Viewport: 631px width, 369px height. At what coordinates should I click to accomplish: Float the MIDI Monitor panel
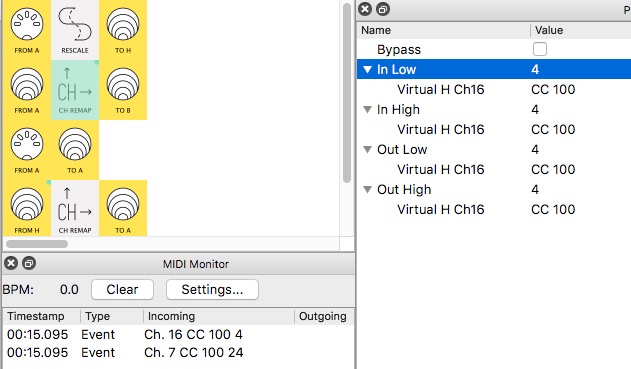point(29,264)
